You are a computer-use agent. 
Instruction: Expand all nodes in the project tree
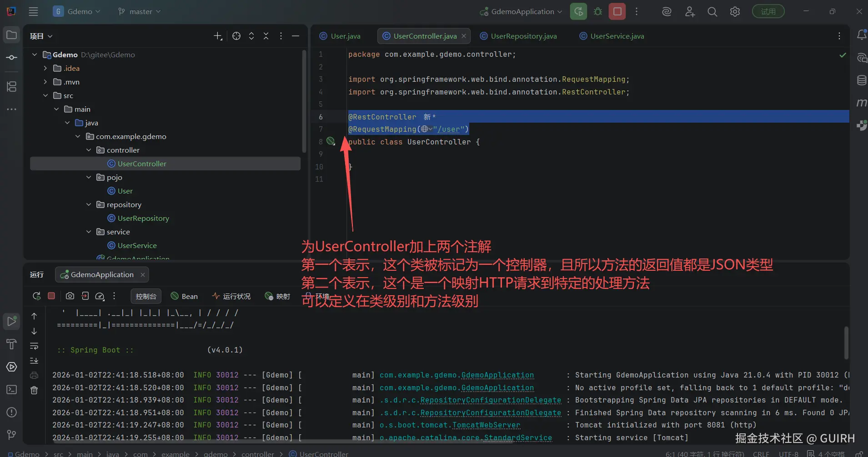(x=251, y=36)
